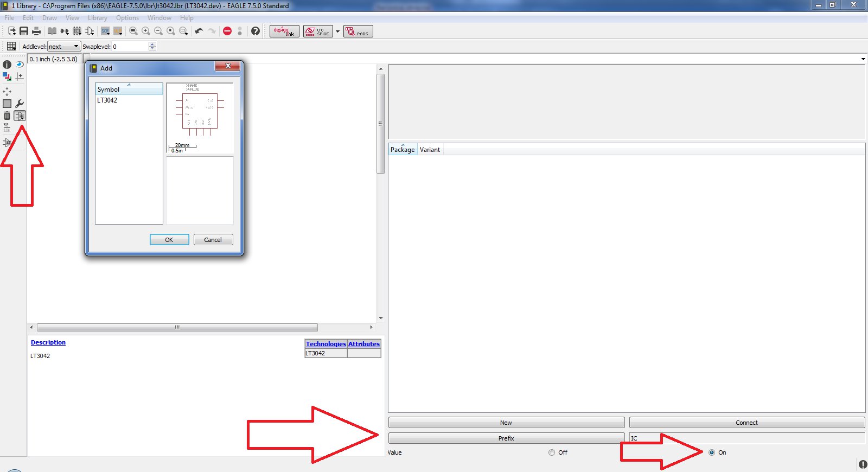Undo the last action

tap(199, 31)
